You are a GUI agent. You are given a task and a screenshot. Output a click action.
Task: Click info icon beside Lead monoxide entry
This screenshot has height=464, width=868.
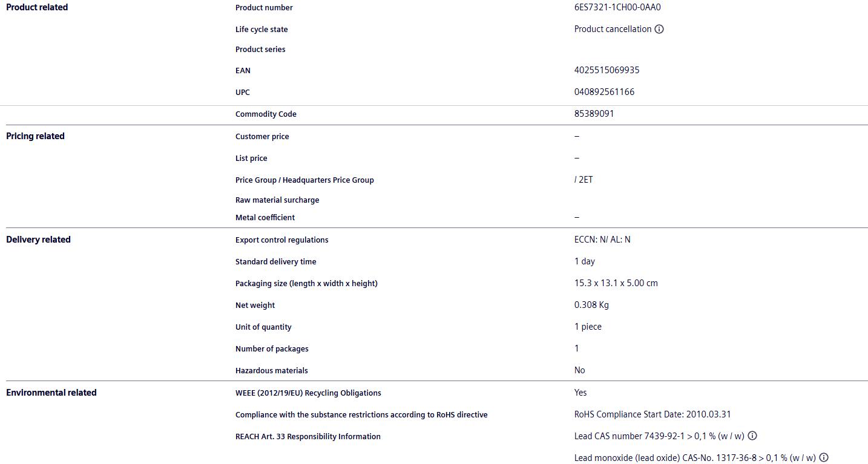[x=824, y=457]
